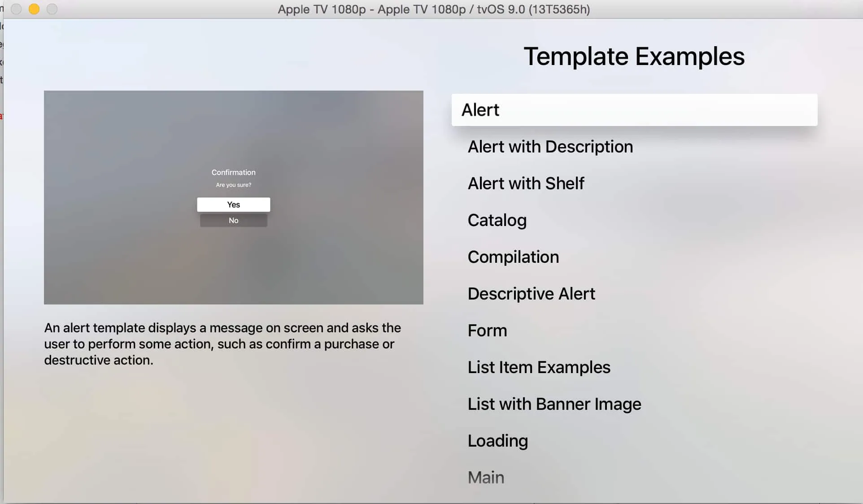The width and height of the screenshot is (863, 504).
Task: Click the Confirmation dialog title text
Action: pos(233,172)
